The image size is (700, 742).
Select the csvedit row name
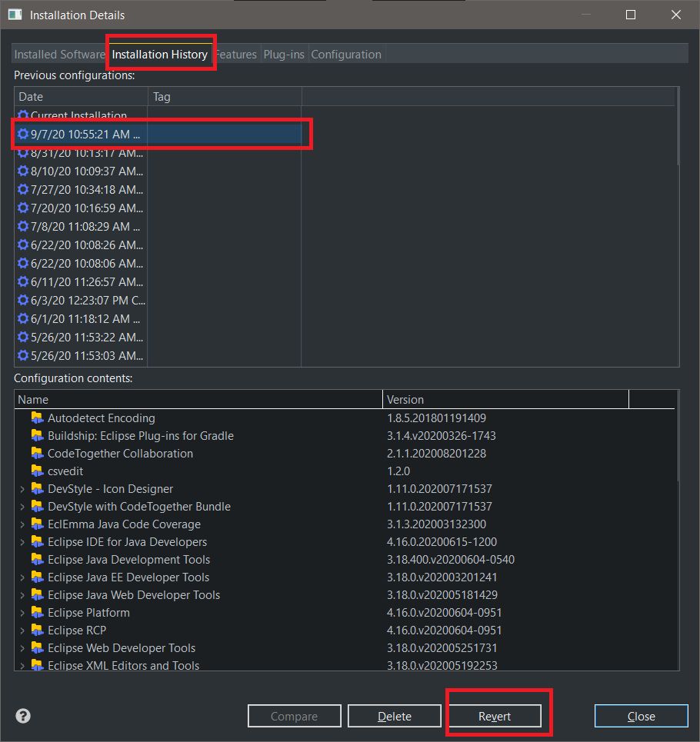tap(65, 471)
